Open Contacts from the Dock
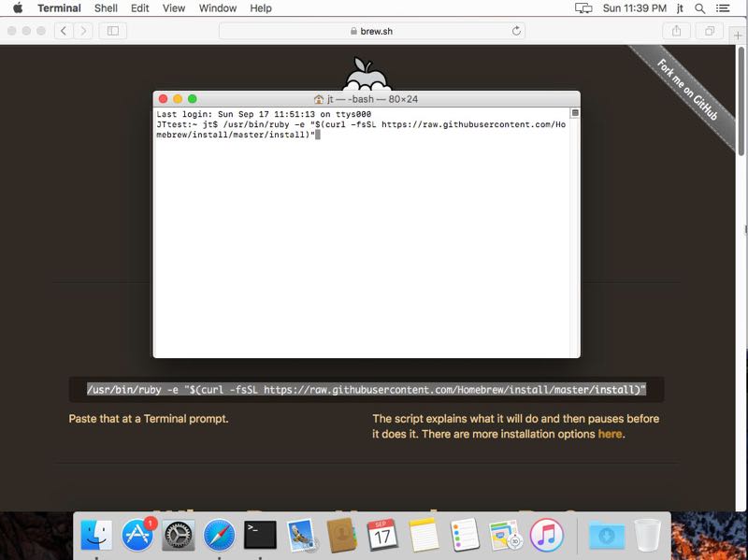Image resolution: width=748 pixels, height=560 pixels. (x=341, y=534)
